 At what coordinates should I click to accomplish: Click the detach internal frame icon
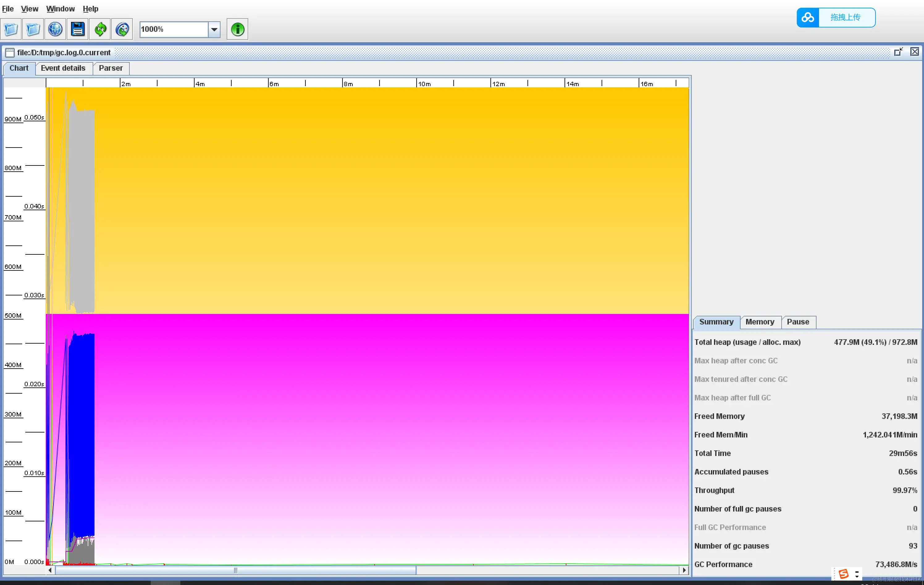coord(898,52)
